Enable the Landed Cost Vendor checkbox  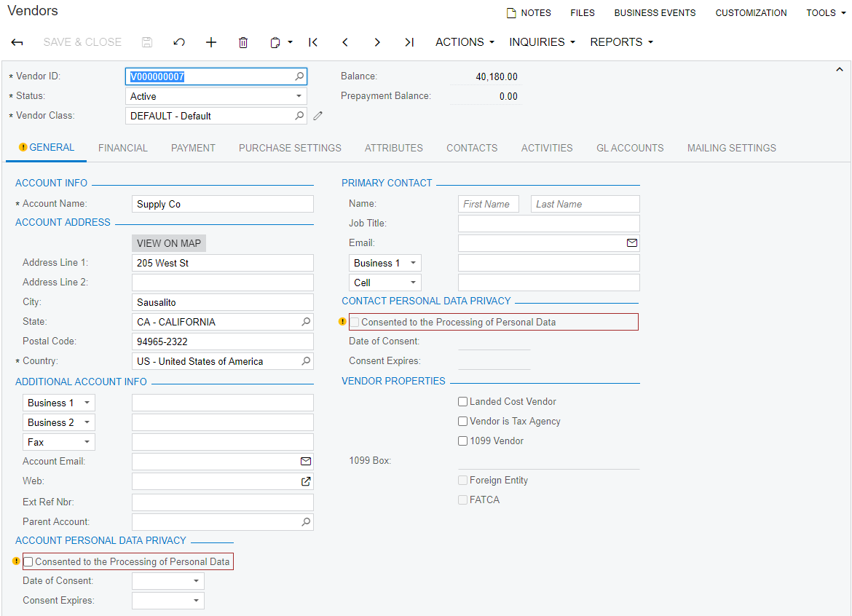462,402
